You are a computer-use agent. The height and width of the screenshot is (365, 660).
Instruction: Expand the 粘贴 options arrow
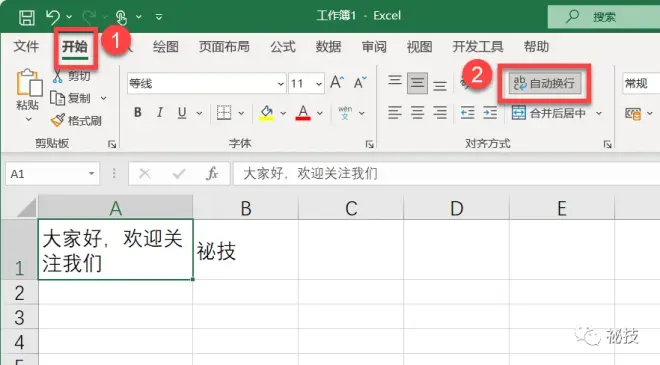28,120
